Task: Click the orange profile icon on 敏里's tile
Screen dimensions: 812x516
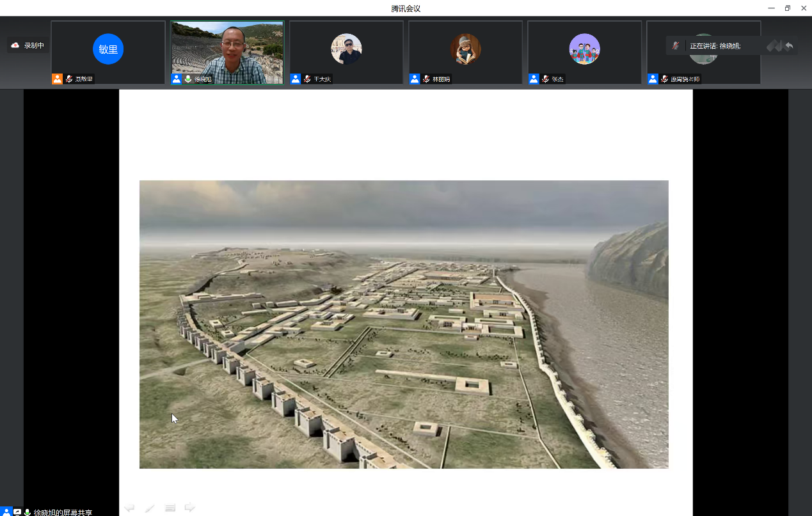Action: point(58,79)
